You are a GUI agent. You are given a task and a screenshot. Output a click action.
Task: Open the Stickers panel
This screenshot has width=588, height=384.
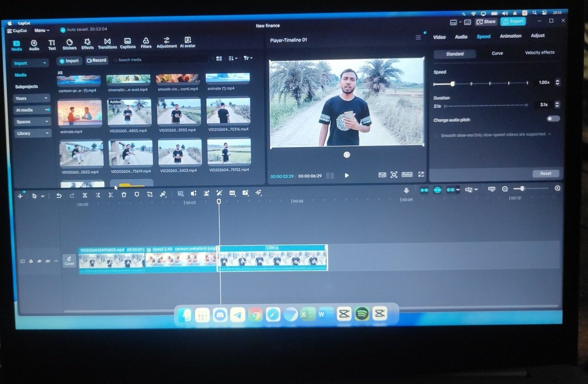point(70,45)
